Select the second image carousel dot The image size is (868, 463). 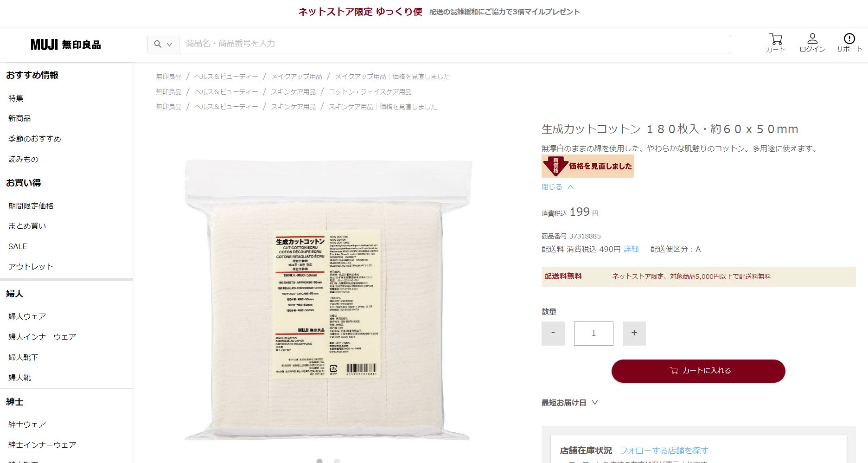(337, 461)
